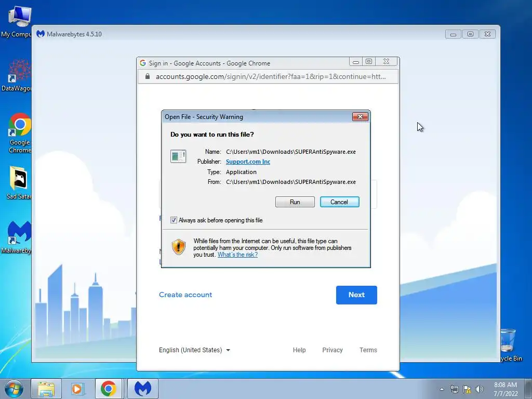
Task: Click the Malwarebytes logo in title bar
Action: tap(41, 34)
